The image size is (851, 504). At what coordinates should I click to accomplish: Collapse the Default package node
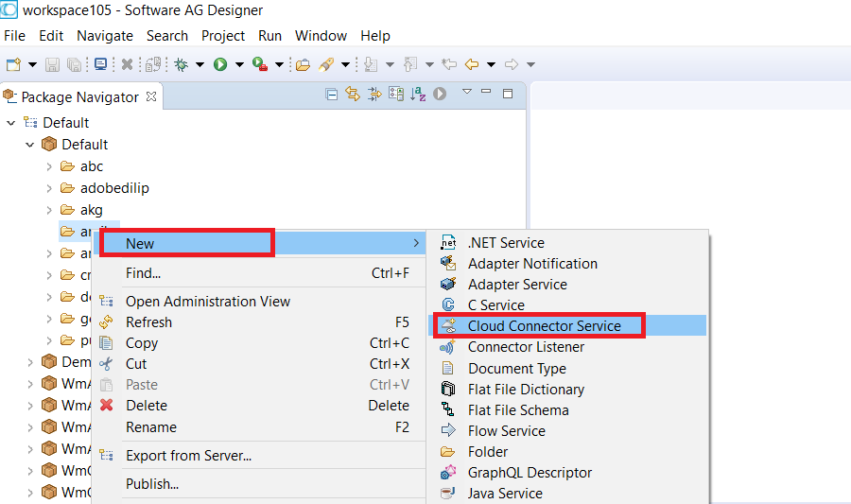(30, 145)
